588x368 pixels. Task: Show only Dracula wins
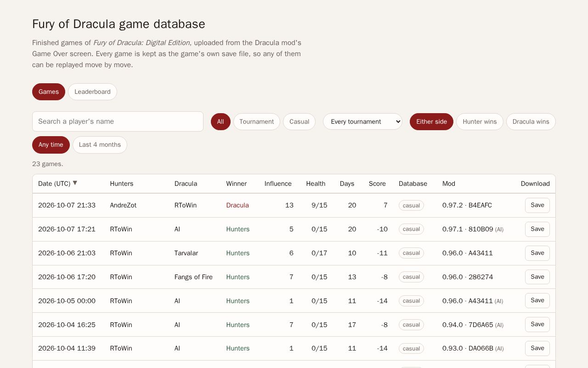(x=531, y=121)
